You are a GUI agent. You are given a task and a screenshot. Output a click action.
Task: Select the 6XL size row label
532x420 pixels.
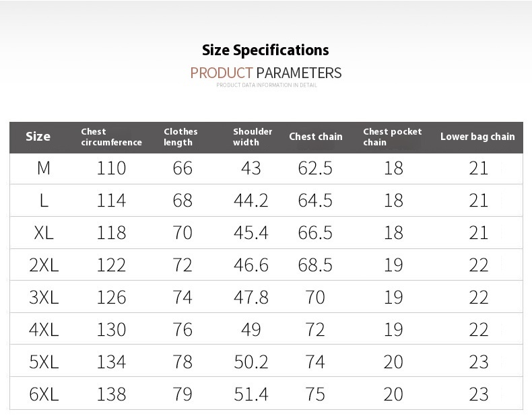(44, 394)
